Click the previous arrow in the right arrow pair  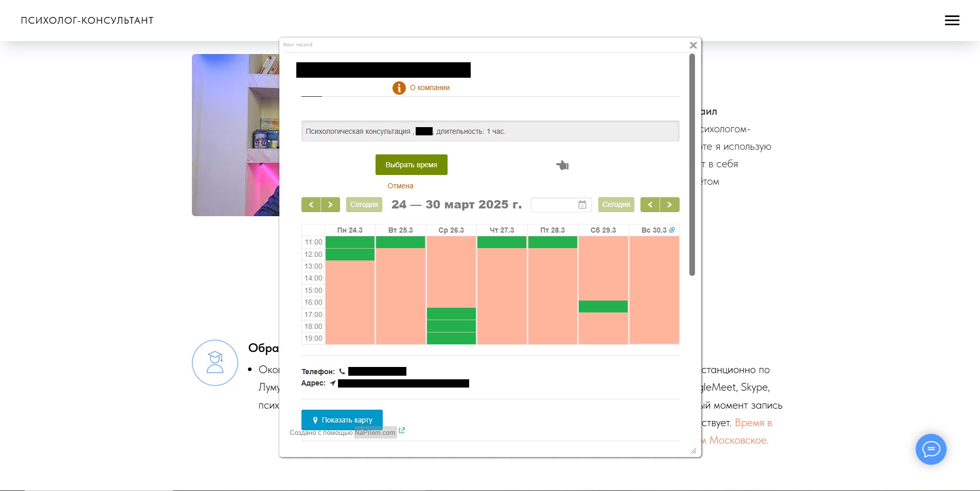(650, 204)
